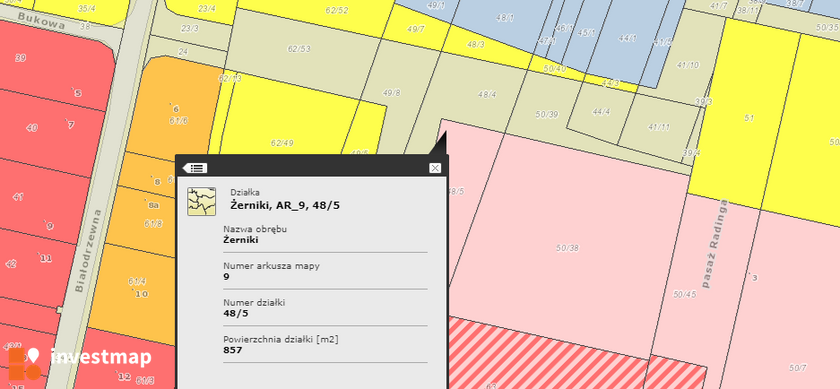Click the list back icon in popup header
Viewport: 840px width, 389px height.
pos(194,168)
